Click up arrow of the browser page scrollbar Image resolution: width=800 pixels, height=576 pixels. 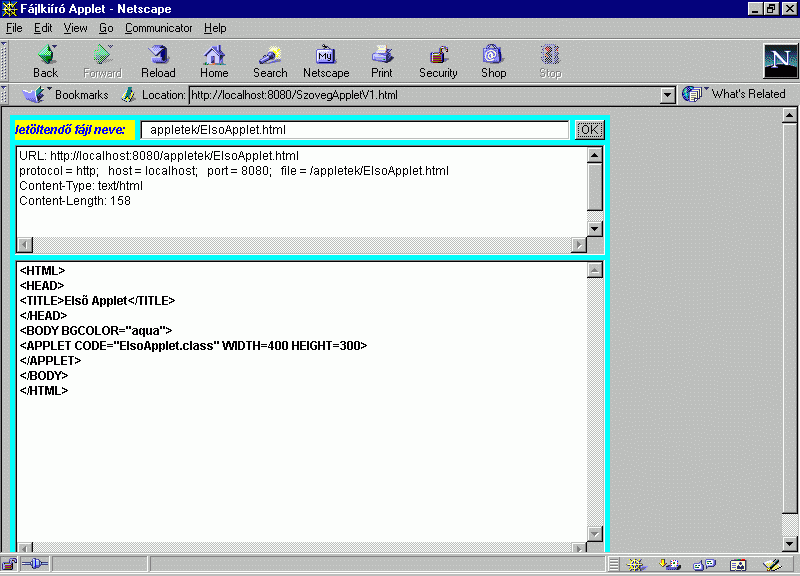789,115
